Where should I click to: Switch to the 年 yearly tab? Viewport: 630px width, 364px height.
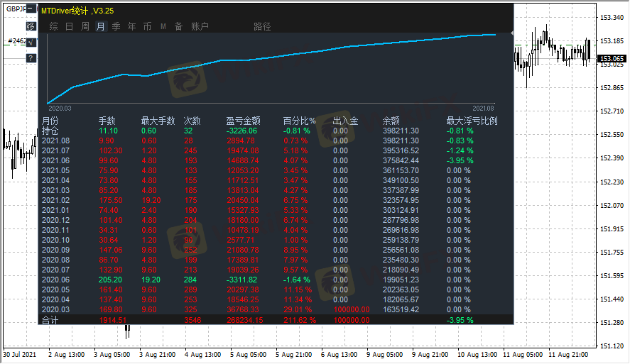[x=131, y=26]
